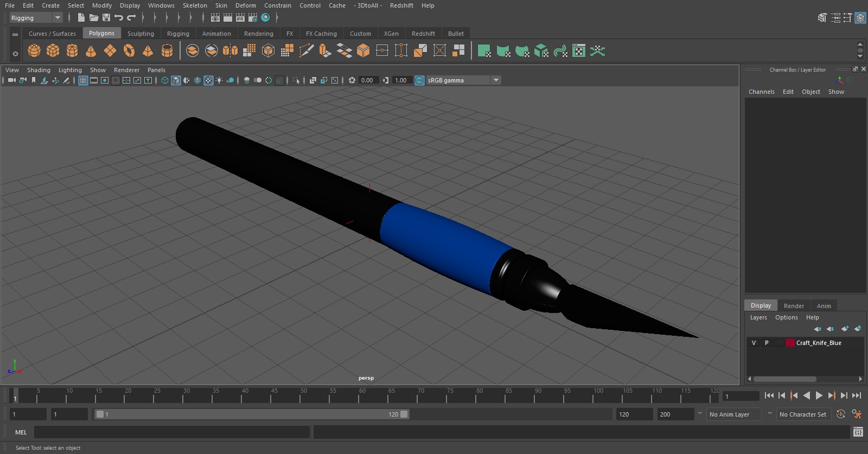Create new layer from selected icon
Viewport: 868px width, 454px height.
(858, 329)
